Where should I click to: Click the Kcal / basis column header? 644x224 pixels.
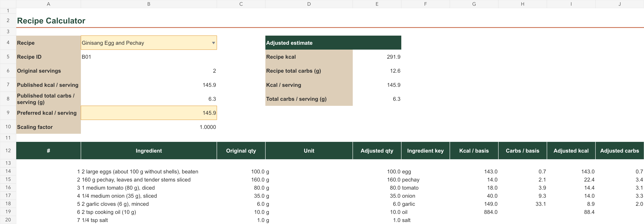474,151
